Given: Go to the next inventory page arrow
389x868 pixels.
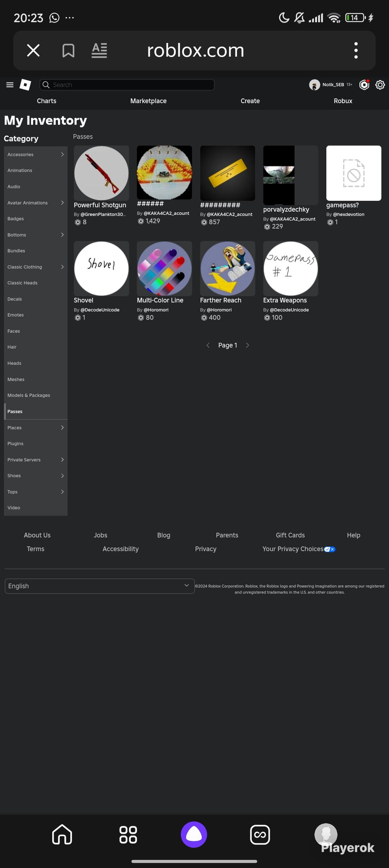Looking at the screenshot, I should 247,345.
